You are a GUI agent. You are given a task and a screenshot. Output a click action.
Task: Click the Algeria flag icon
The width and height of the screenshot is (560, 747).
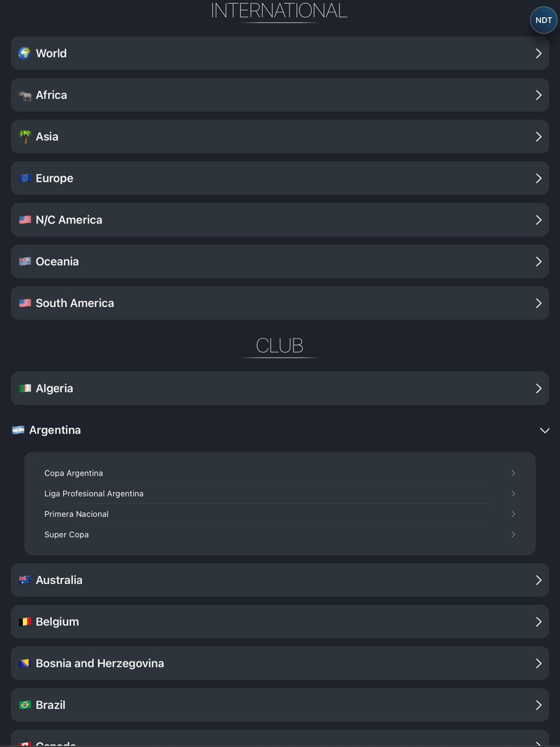[25, 389]
